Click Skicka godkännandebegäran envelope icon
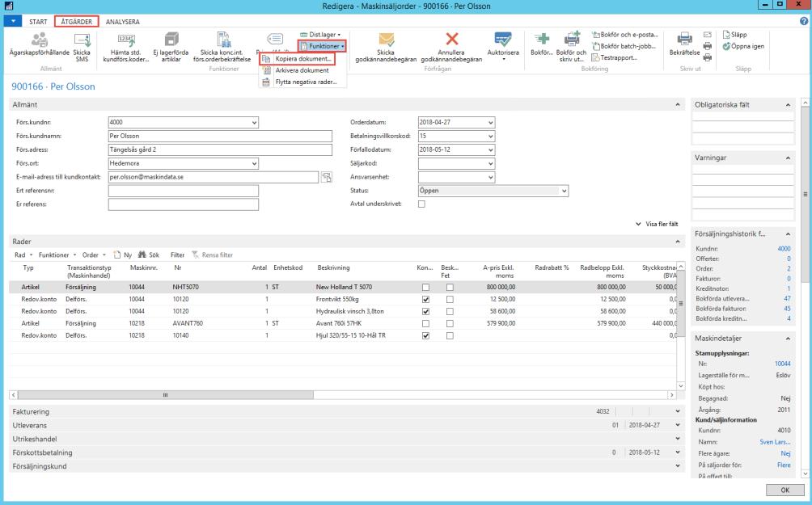Image resolution: width=812 pixels, height=505 pixels. [387, 40]
